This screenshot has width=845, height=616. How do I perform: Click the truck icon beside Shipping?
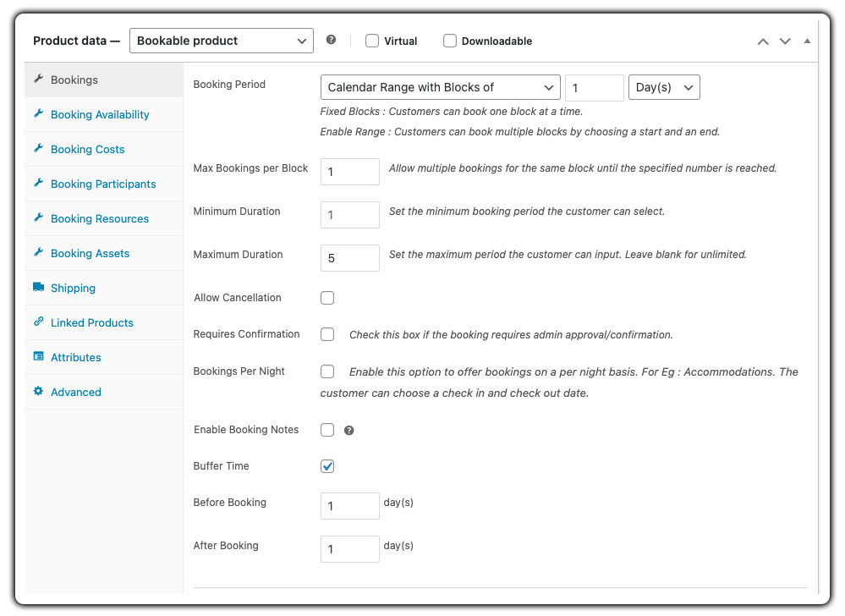pos(38,287)
